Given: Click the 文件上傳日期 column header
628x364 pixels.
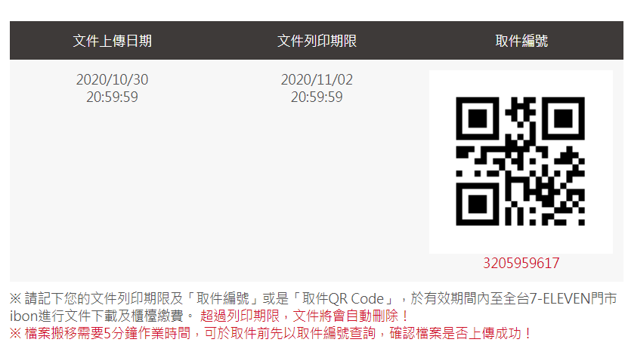Looking at the screenshot, I should pos(112,41).
